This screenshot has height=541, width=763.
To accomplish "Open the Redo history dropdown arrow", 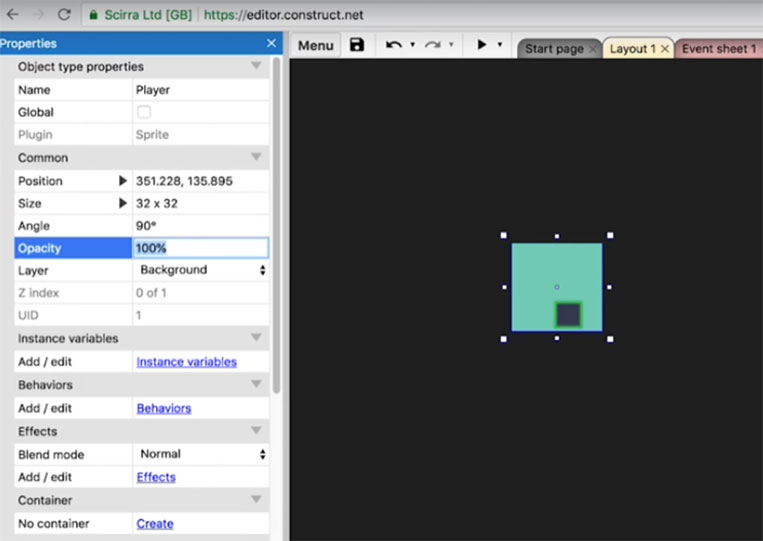I will 451,45.
